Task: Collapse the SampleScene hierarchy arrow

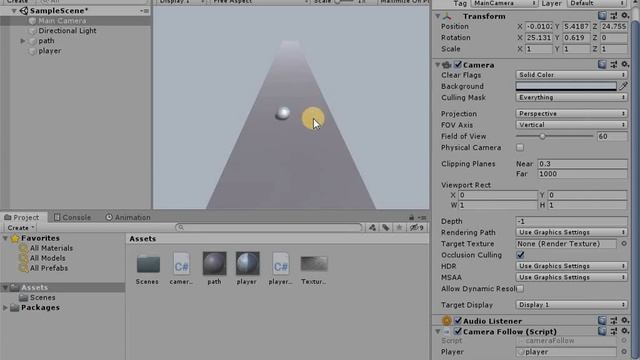Action: [14, 11]
